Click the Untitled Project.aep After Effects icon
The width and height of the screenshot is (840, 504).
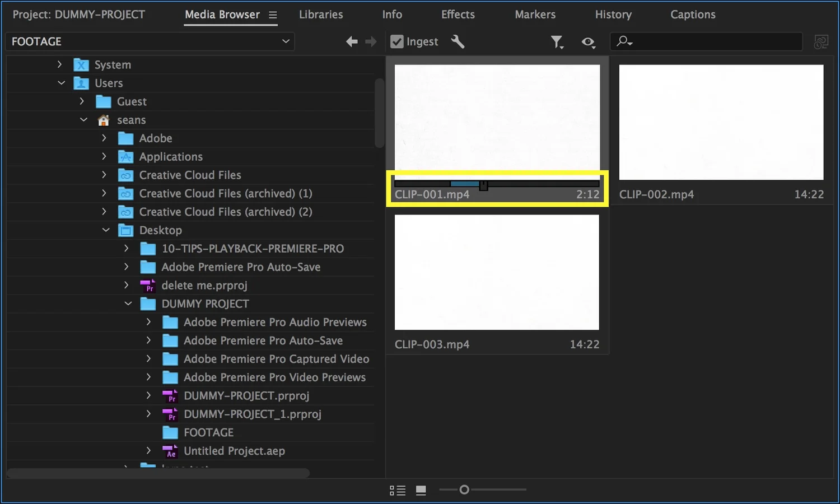tap(170, 451)
